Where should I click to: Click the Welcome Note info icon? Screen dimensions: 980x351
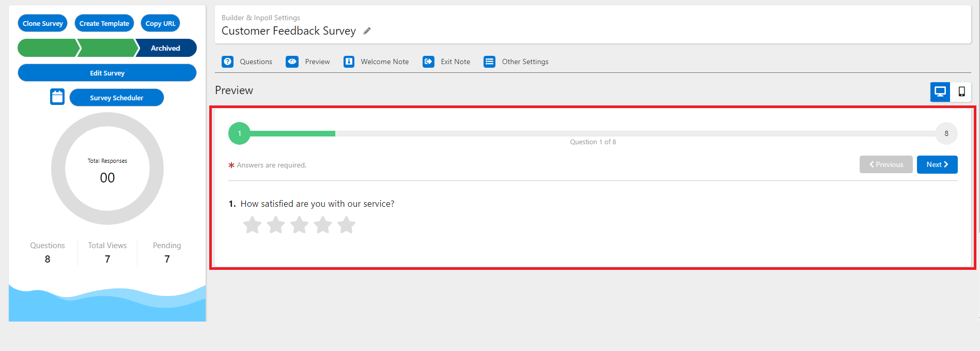(x=349, y=62)
